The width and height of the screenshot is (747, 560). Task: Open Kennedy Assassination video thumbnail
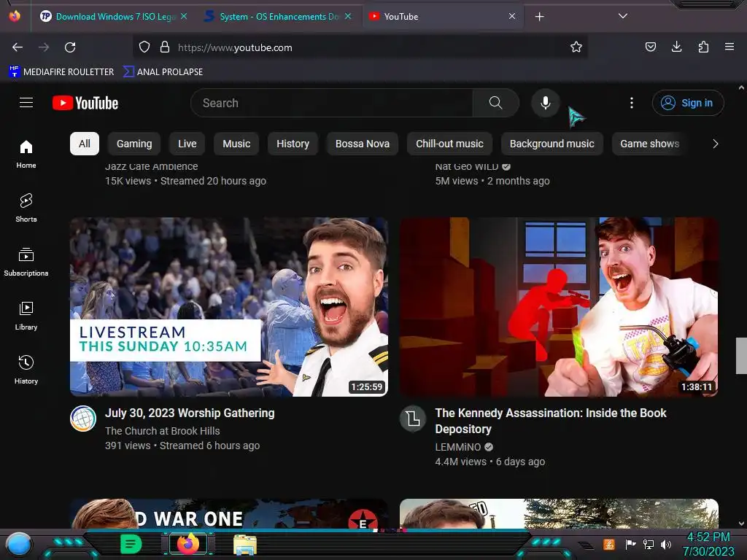559,307
